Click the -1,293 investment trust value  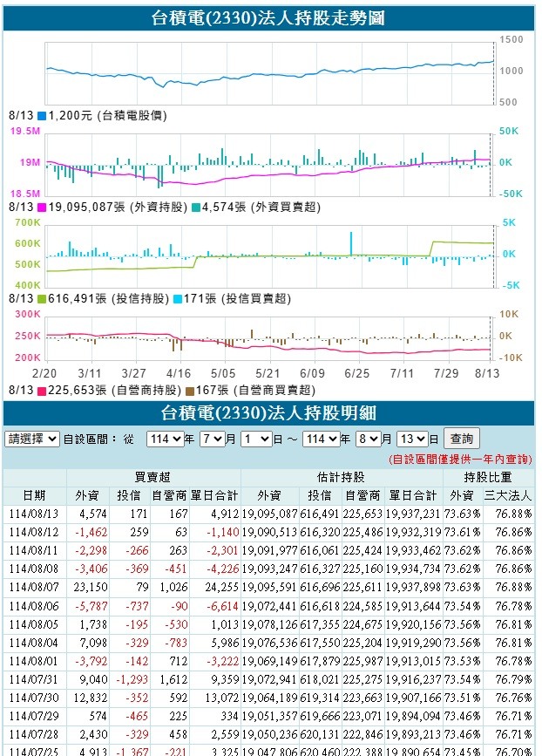click(132, 680)
